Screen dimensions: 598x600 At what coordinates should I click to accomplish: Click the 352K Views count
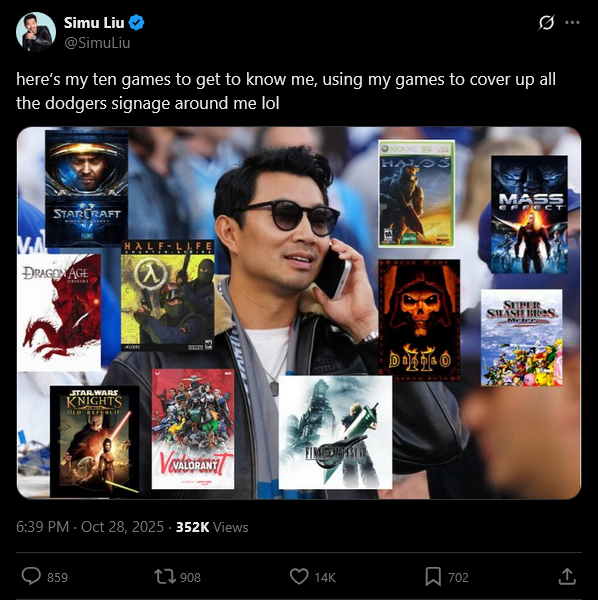(x=212, y=527)
